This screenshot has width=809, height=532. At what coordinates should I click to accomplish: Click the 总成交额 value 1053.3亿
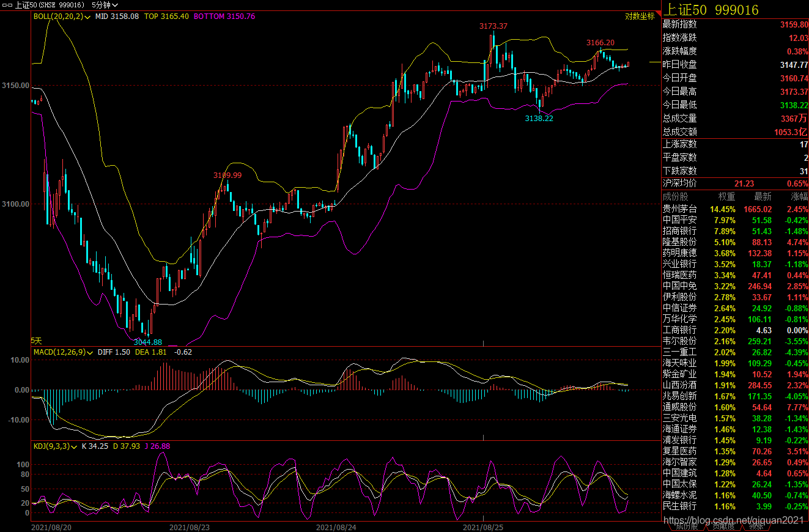coord(792,132)
